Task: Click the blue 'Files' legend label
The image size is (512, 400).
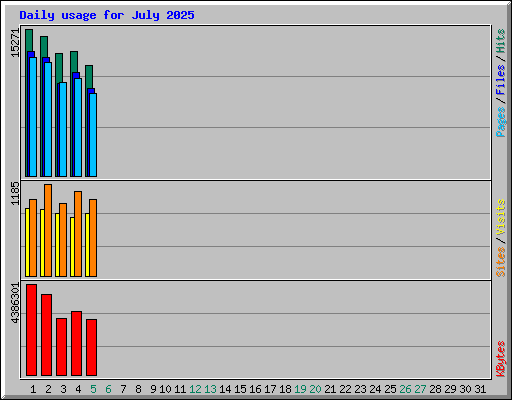Action: [x=500, y=79]
